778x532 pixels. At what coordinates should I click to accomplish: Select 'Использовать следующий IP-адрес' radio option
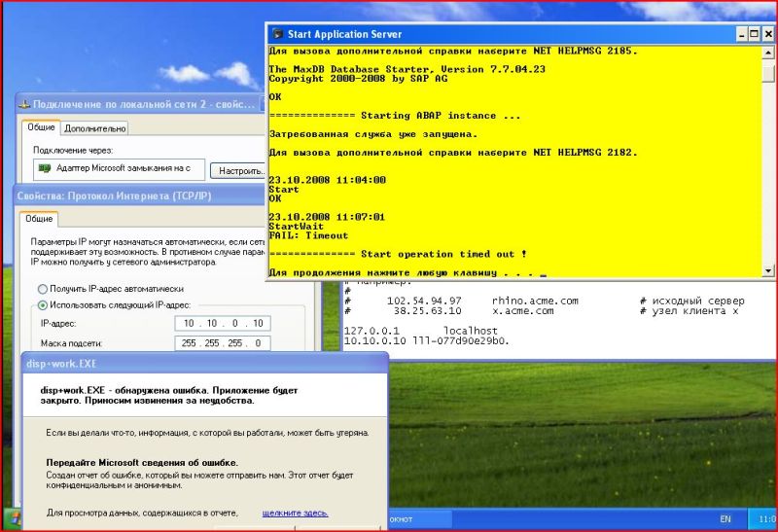pyautogui.click(x=43, y=305)
